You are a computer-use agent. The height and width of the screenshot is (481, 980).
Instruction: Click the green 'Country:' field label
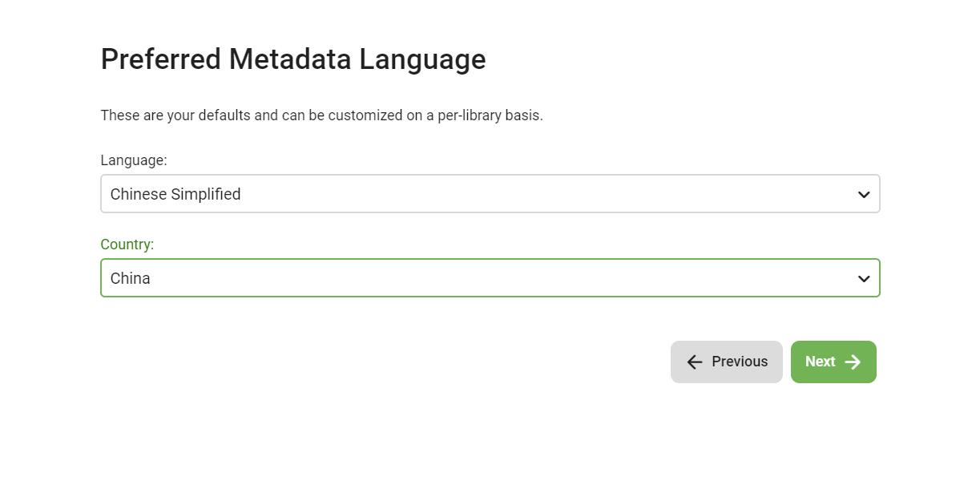click(x=127, y=245)
